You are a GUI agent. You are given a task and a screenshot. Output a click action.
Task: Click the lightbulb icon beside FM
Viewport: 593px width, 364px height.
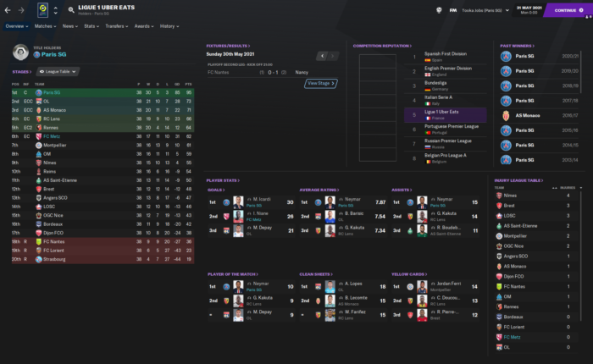pos(439,10)
